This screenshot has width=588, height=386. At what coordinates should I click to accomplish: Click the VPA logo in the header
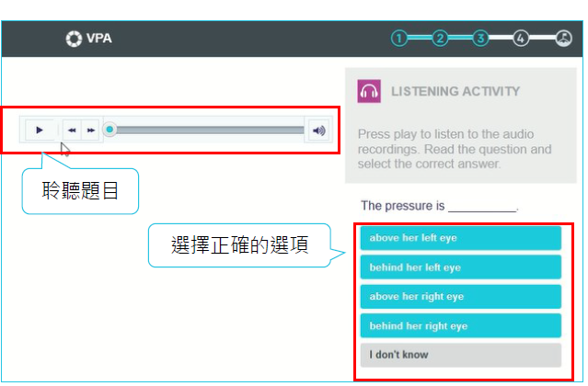coord(88,39)
